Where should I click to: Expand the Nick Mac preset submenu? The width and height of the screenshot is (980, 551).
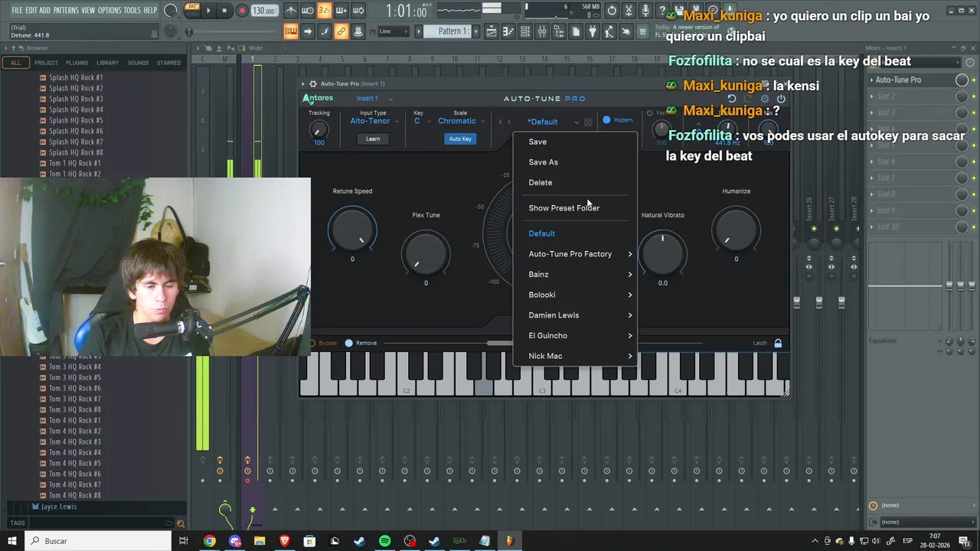(574, 356)
